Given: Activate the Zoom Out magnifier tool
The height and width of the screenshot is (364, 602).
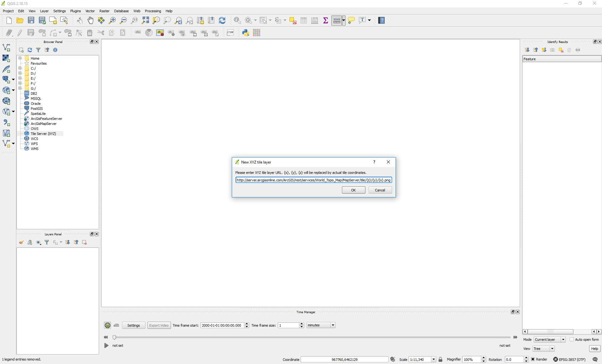Looking at the screenshot, I should point(123,20).
